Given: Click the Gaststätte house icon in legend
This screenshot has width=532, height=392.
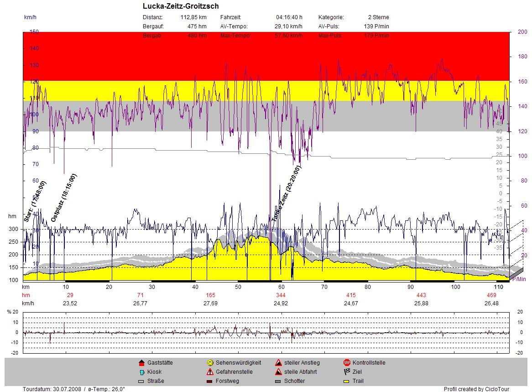Looking at the screenshot, I should (x=141, y=363).
